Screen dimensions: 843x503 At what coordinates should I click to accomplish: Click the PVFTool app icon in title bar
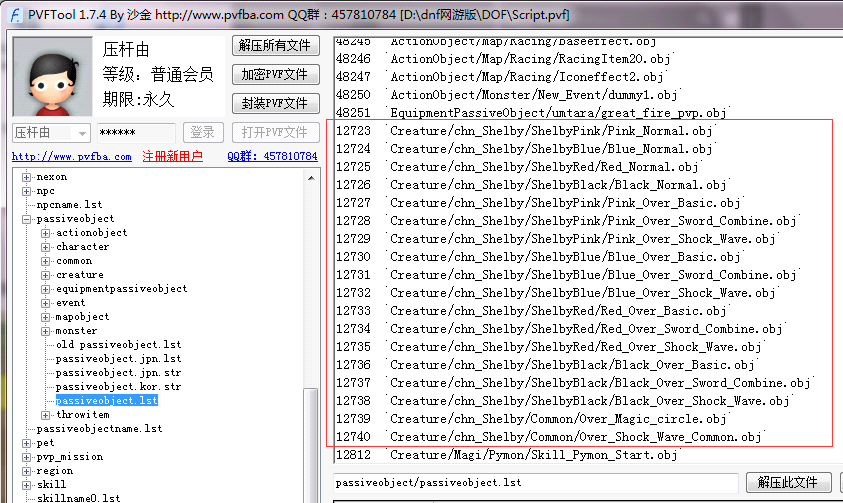[11, 10]
